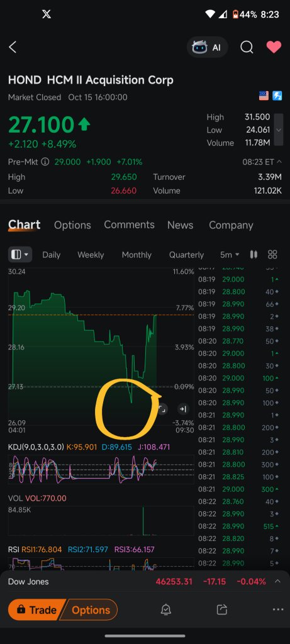Tap the 08:20 28.770 trade row
The image size is (290, 644).
point(239,341)
